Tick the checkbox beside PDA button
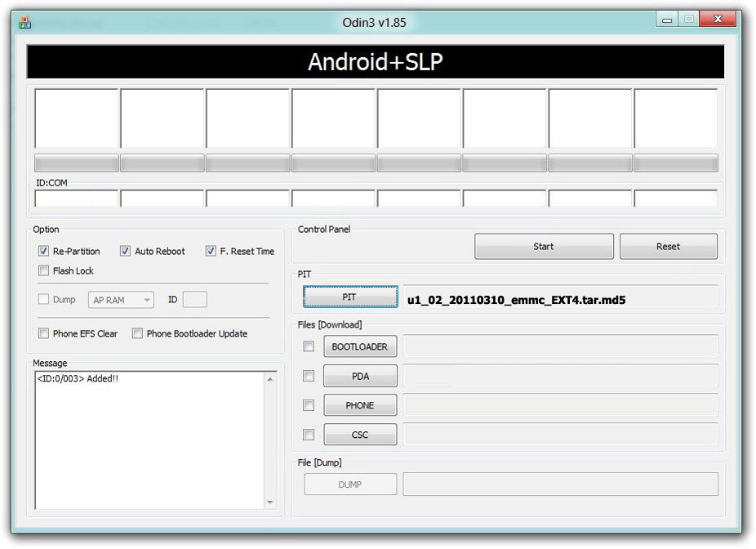The width and height of the screenshot is (756, 549). pos(309,376)
